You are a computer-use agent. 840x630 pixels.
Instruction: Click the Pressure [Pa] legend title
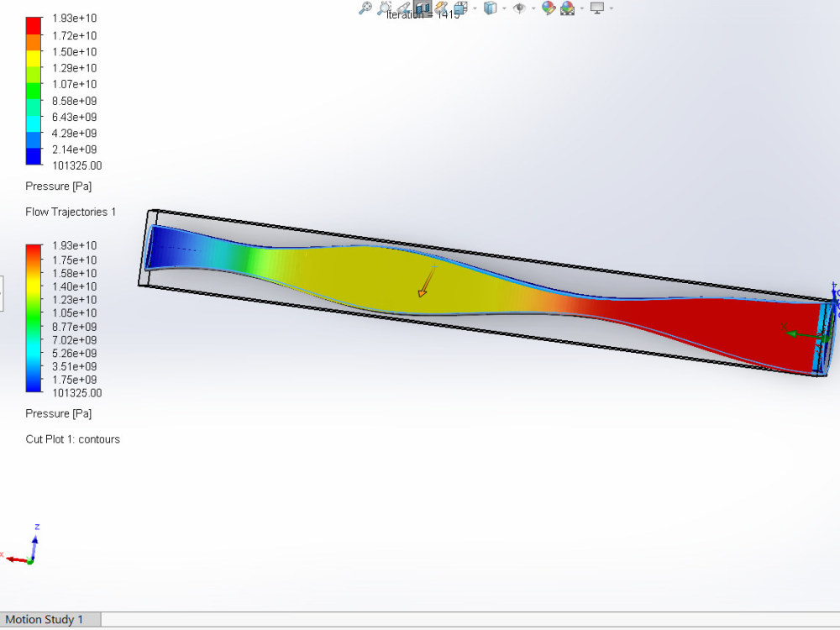58,186
